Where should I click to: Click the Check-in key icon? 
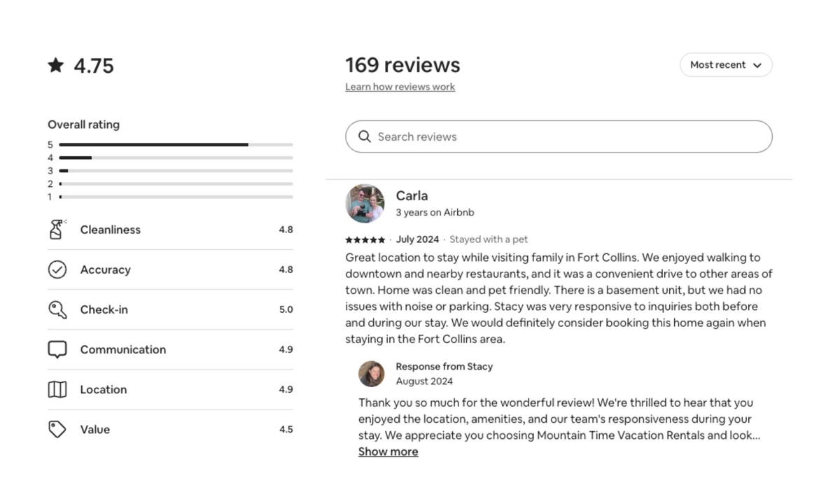click(57, 309)
